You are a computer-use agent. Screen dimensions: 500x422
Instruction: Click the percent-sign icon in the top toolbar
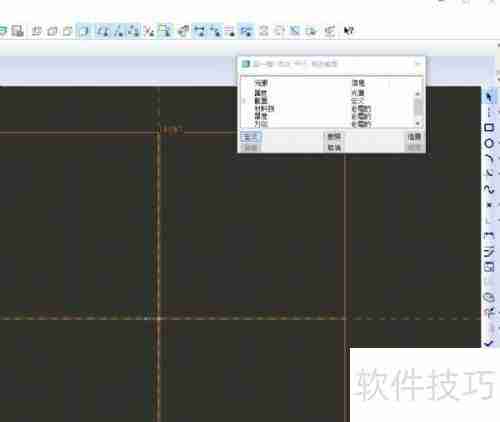pos(149,31)
